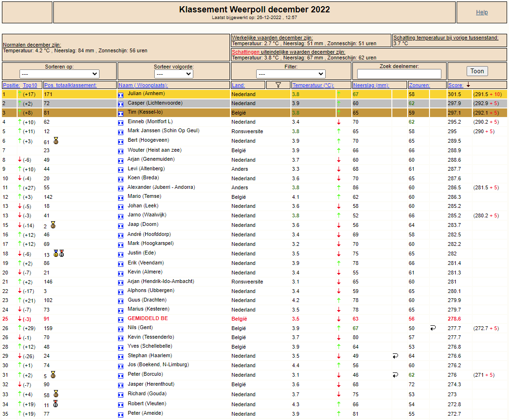The image size is (509, 420).
Task: Open the Sorteren op dropdown
Action: click(60, 74)
